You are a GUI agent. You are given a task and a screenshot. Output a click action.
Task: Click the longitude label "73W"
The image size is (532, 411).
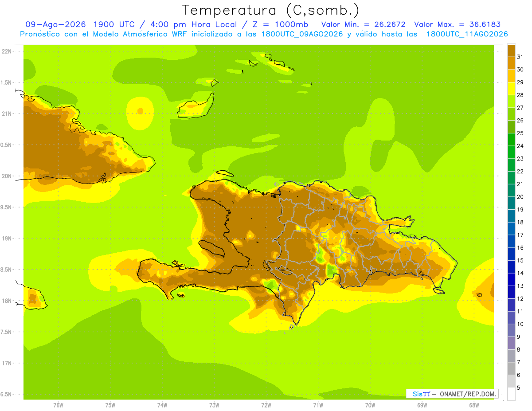coord(214,405)
